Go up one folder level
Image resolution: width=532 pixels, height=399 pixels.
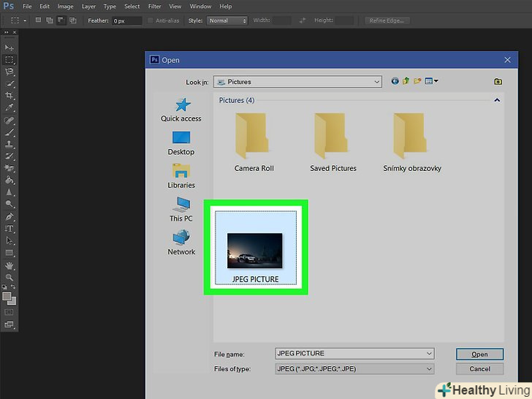point(406,81)
